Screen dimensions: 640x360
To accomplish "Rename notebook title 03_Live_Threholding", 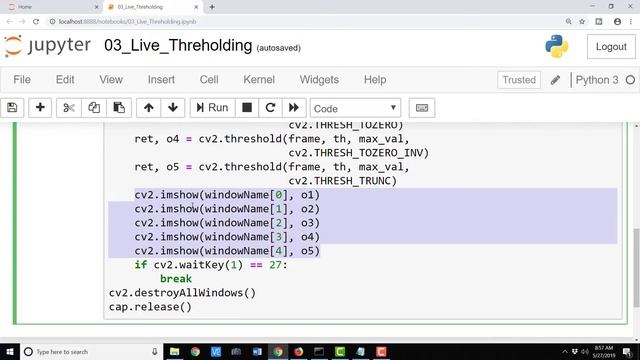I will (178, 46).
